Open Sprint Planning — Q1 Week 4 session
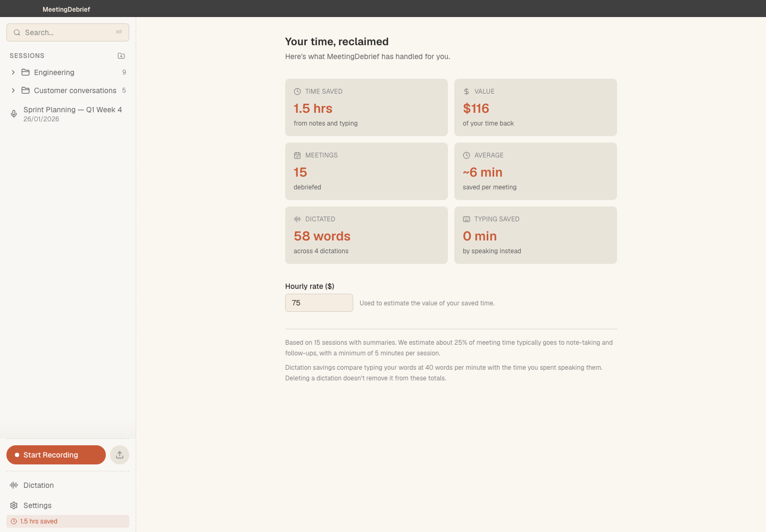The image size is (766, 532). [68, 114]
